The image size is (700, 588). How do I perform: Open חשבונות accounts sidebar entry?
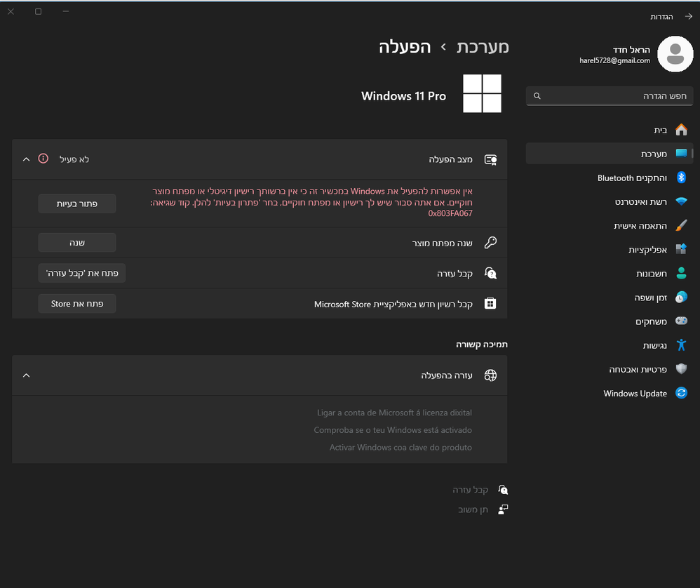pyautogui.click(x=610, y=273)
